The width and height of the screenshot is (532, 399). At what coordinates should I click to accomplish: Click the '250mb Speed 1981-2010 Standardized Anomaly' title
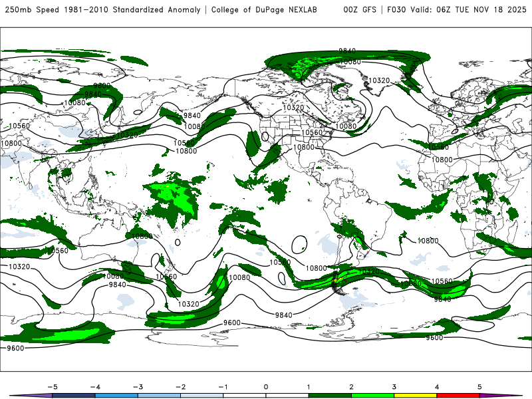pyautogui.click(x=102, y=9)
